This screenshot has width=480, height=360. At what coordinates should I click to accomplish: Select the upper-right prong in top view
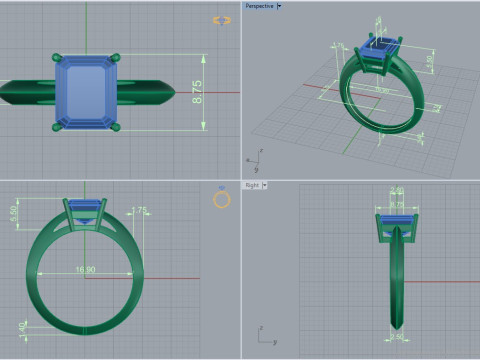click(115, 58)
